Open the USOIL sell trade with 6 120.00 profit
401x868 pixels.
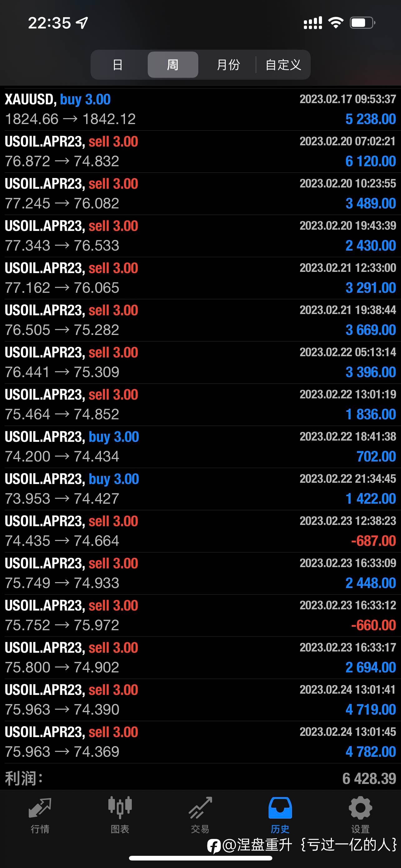pos(200,152)
